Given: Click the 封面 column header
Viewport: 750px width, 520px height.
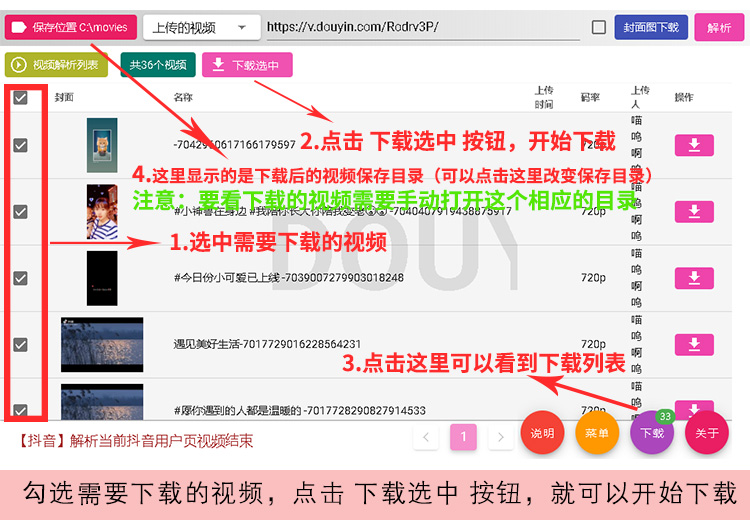Looking at the screenshot, I should point(64,97).
